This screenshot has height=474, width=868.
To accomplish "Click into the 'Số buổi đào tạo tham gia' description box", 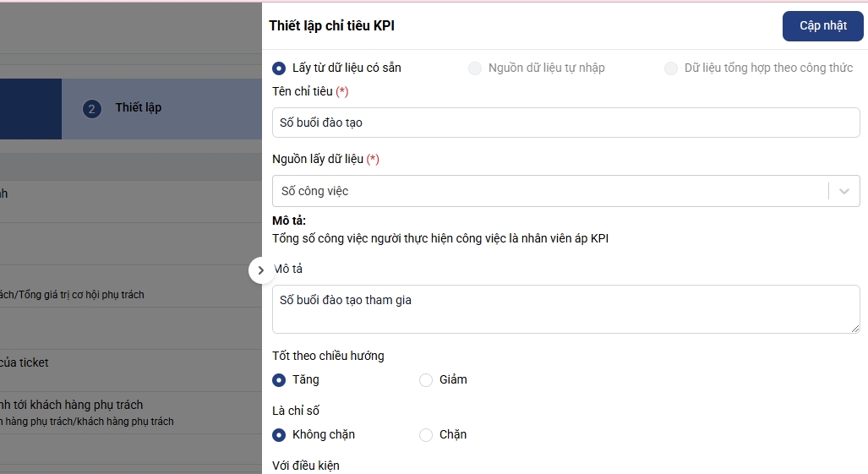I will pyautogui.click(x=565, y=308).
